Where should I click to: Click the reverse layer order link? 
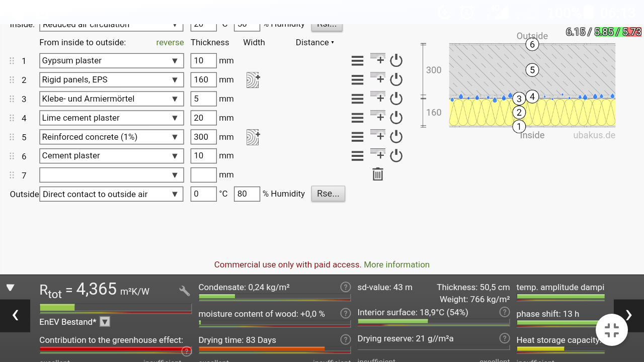[170, 43]
